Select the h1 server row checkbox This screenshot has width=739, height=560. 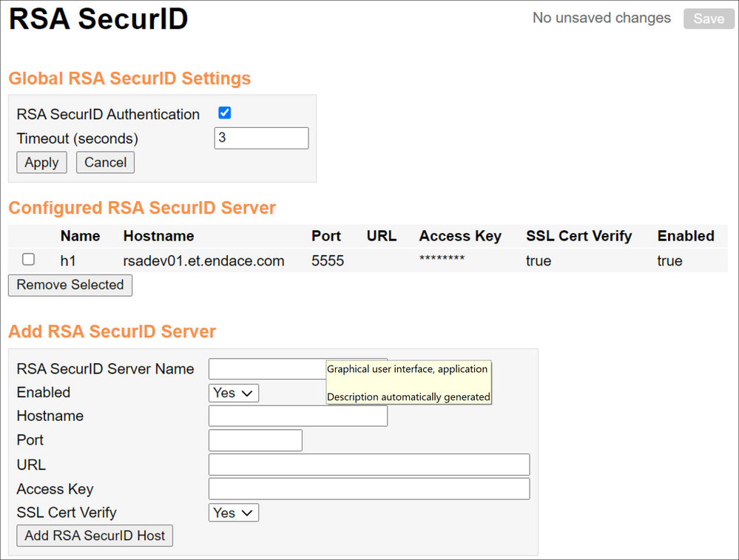click(x=28, y=260)
